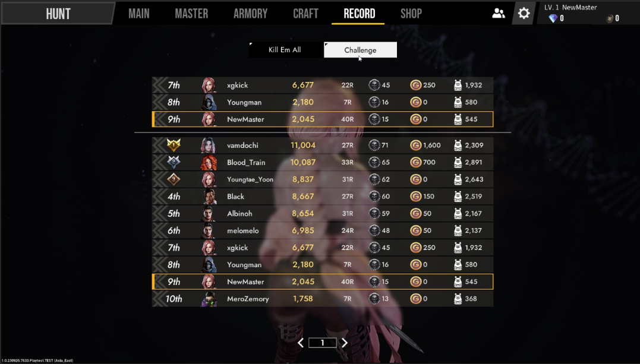Click the page number field
The image size is (640, 364).
[323, 343]
